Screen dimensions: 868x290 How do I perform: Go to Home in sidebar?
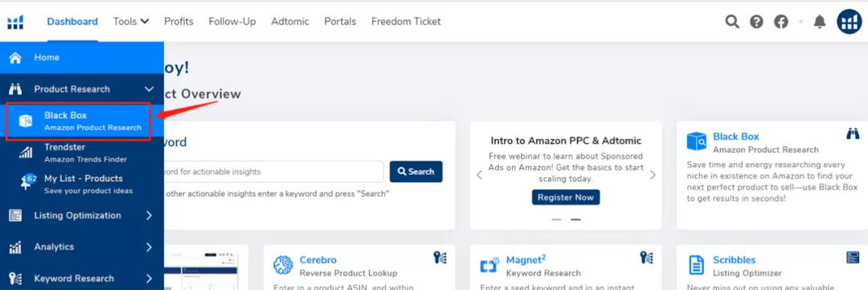(x=82, y=58)
